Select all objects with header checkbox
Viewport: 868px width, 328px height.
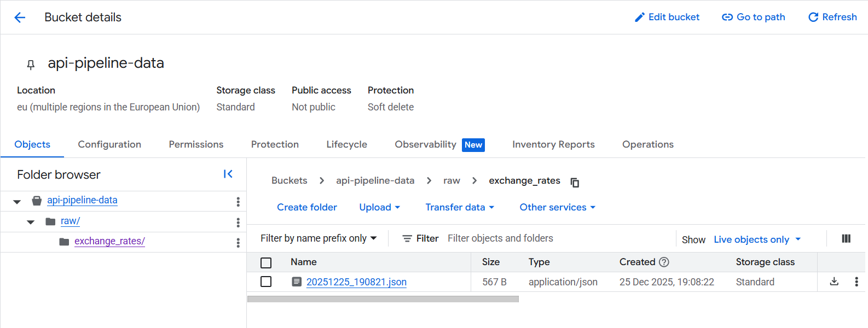pos(266,262)
